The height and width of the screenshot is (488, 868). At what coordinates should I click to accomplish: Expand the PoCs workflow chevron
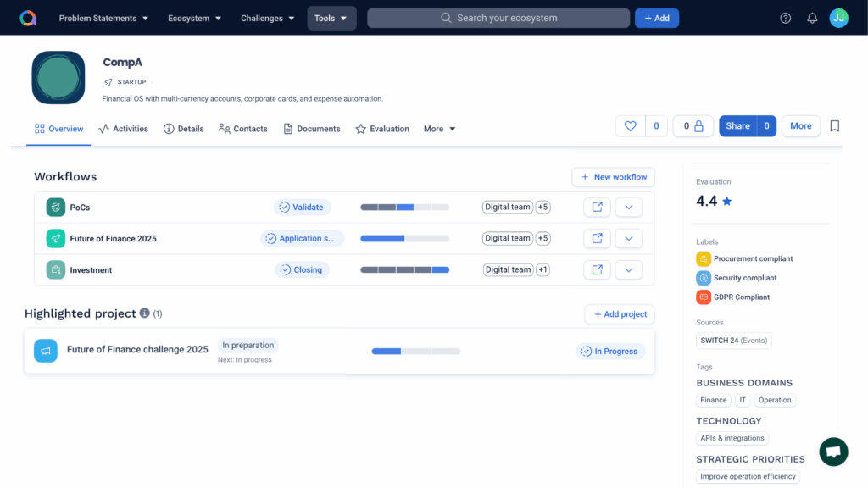coord(628,207)
